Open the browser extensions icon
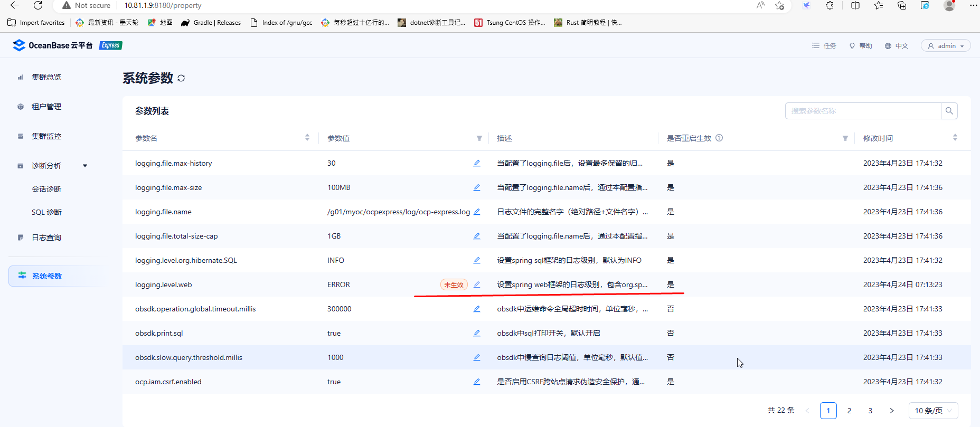Image resolution: width=980 pixels, height=427 pixels. pyautogui.click(x=830, y=5)
